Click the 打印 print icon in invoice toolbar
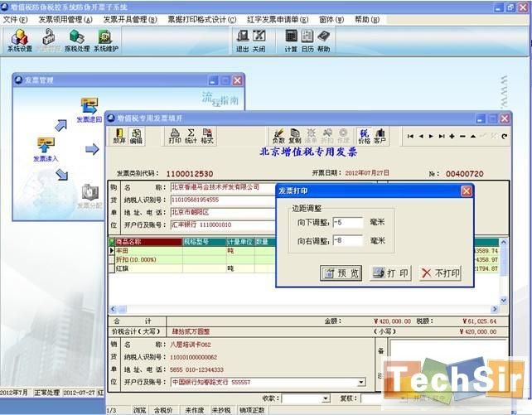 [175, 136]
